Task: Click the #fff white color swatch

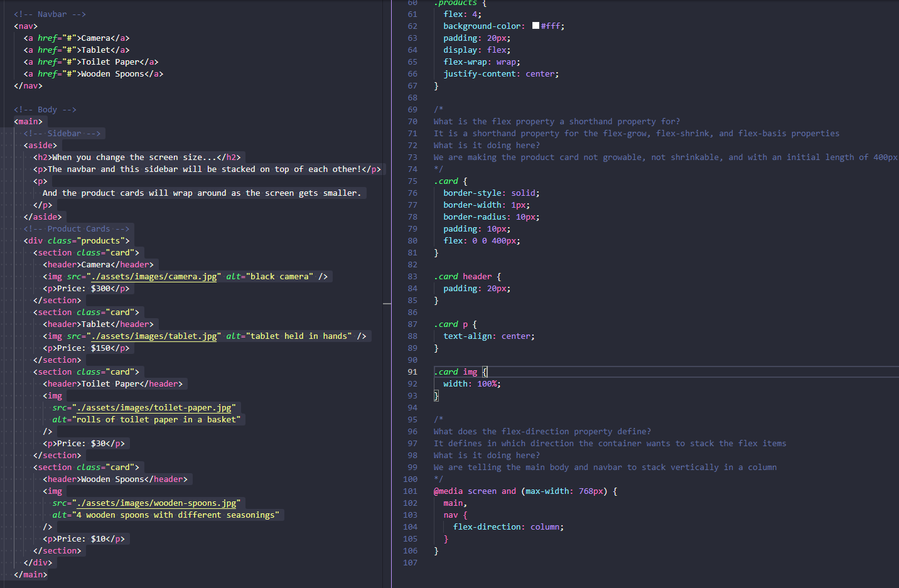Action: coord(536,26)
